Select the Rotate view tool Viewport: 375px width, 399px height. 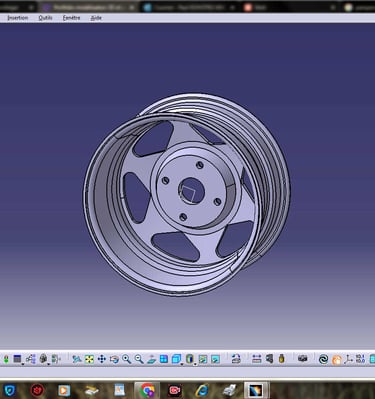click(114, 359)
